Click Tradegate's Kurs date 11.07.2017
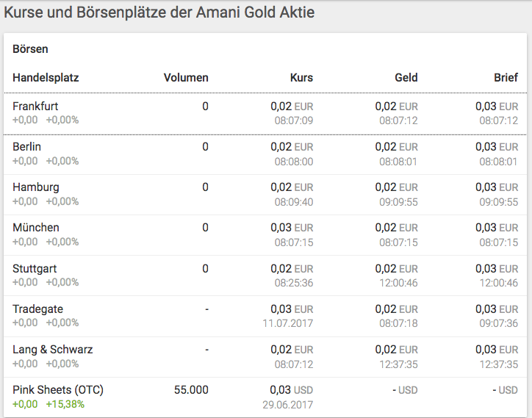Image resolution: width=532 pixels, height=418 pixels. [x=287, y=323]
